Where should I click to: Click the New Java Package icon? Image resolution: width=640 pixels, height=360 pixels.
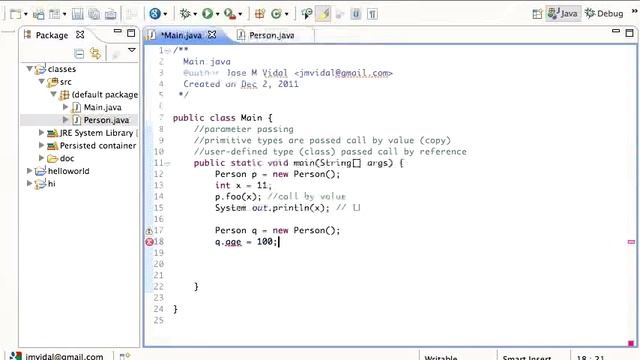pyautogui.click(x=260, y=14)
